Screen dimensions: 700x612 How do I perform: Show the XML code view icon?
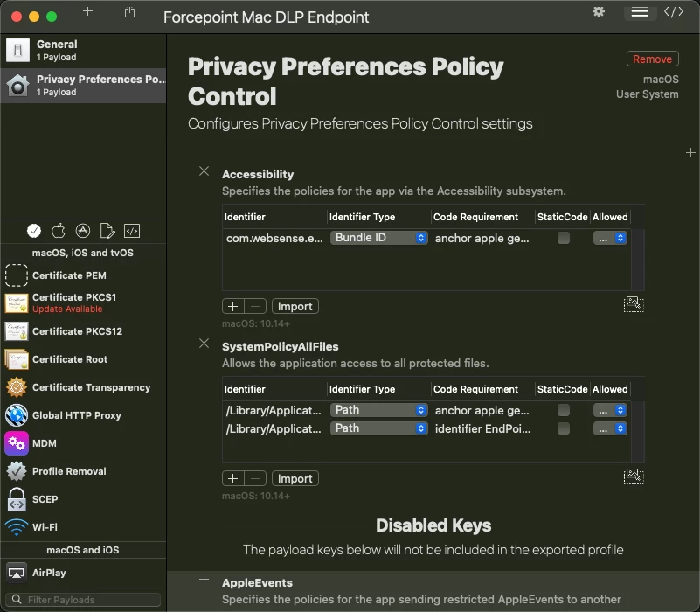[x=673, y=12]
